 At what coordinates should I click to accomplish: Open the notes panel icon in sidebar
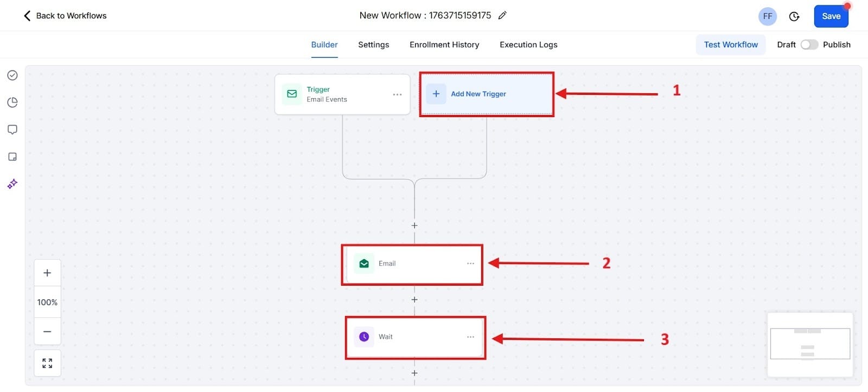click(x=12, y=156)
